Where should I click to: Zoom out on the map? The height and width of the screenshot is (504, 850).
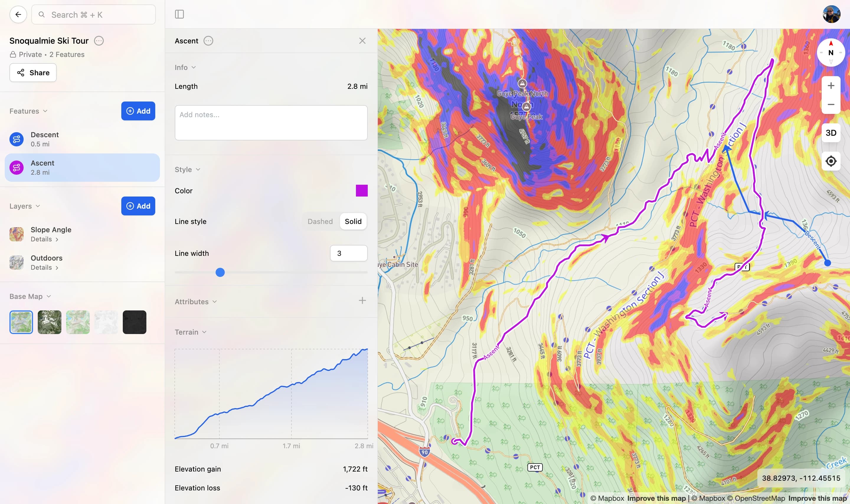831,104
